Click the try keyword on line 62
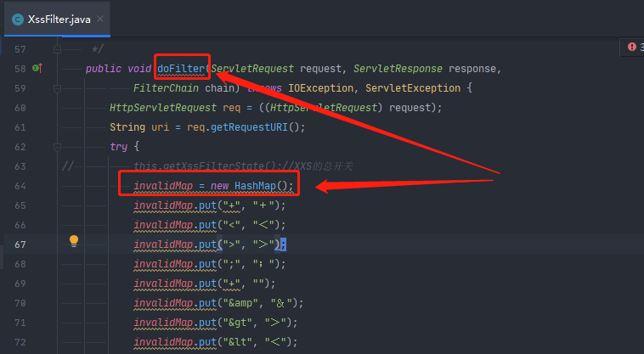This screenshot has height=354, width=644. point(118,147)
